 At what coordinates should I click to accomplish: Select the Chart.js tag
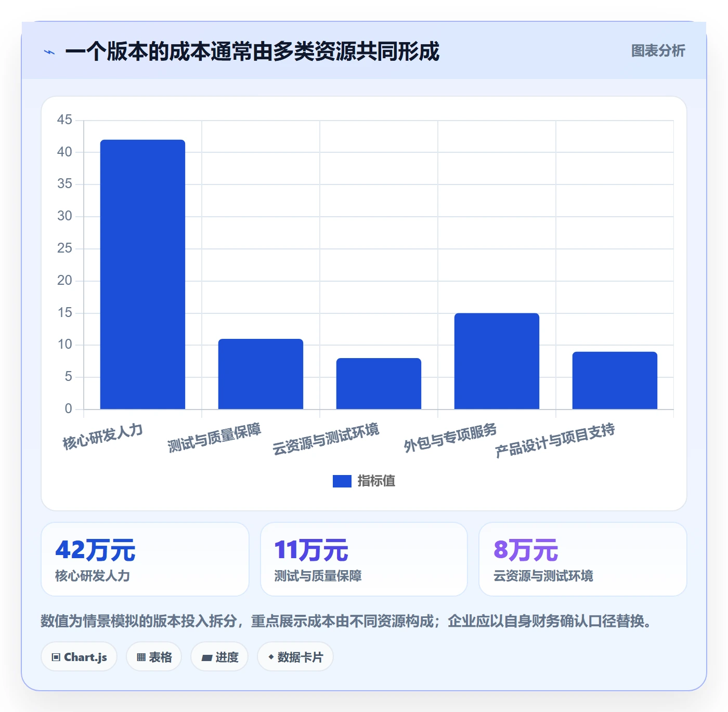point(79,657)
